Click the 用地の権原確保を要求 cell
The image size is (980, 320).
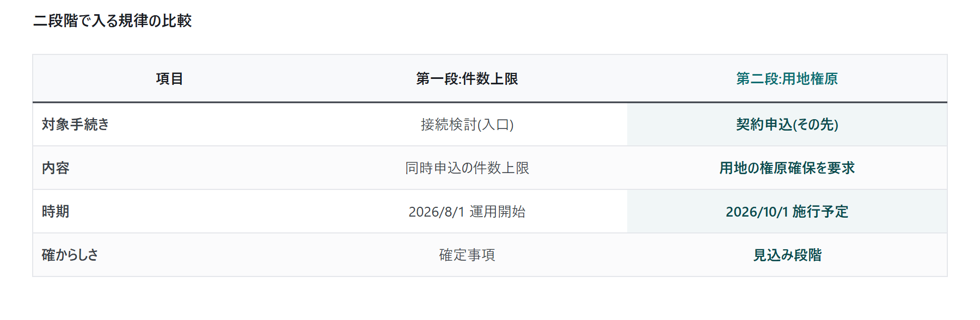point(787,168)
